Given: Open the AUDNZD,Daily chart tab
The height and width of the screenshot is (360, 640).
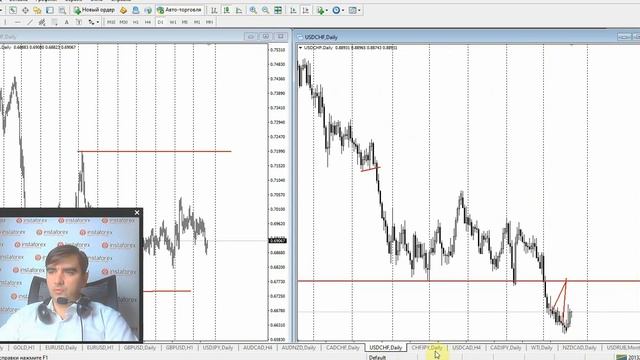Looking at the screenshot, I should coord(298,348).
